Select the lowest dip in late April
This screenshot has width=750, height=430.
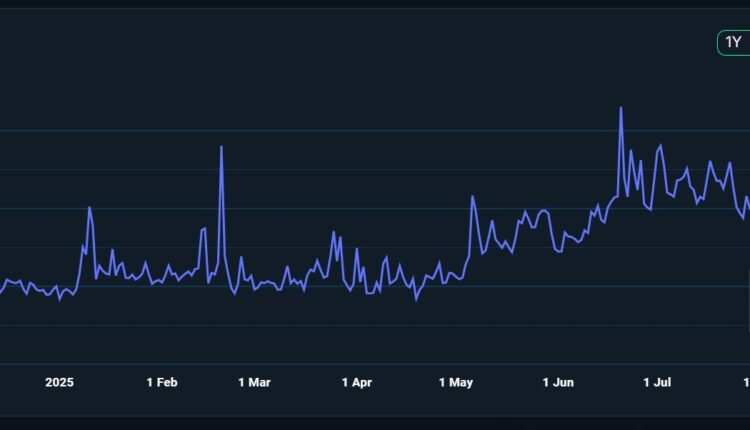coord(416,300)
